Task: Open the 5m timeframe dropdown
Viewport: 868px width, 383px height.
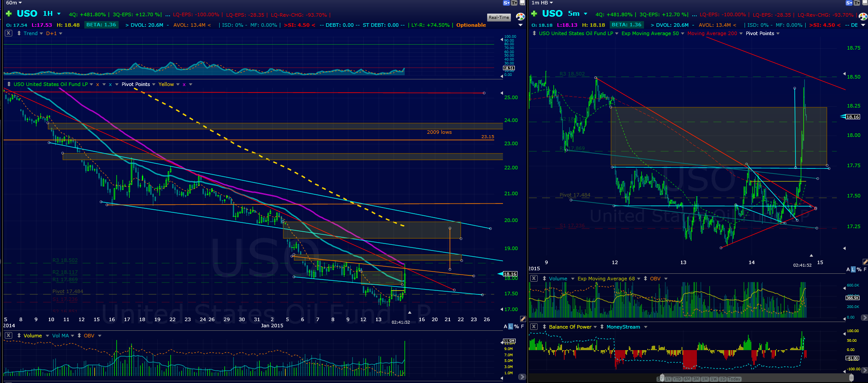Action: 585,14
